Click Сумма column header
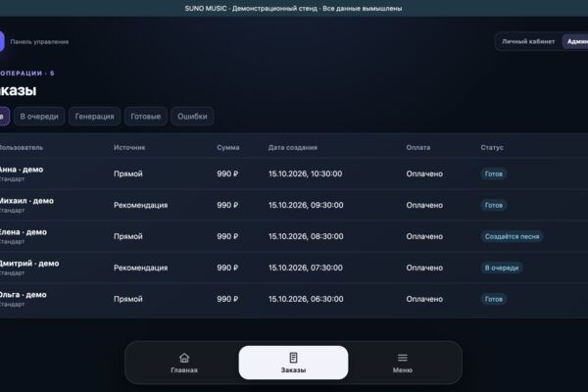Viewport: 588px width, 392px height. (x=228, y=148)
